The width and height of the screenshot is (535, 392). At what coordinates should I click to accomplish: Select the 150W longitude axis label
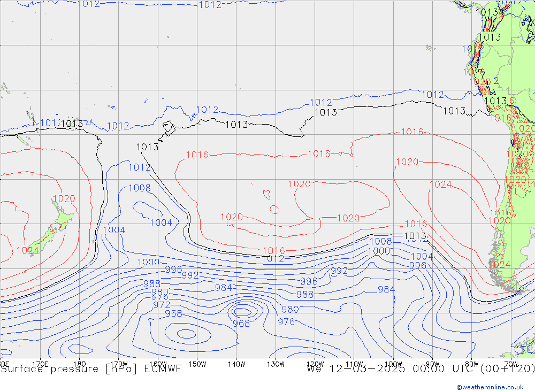[x=197, y=364]
